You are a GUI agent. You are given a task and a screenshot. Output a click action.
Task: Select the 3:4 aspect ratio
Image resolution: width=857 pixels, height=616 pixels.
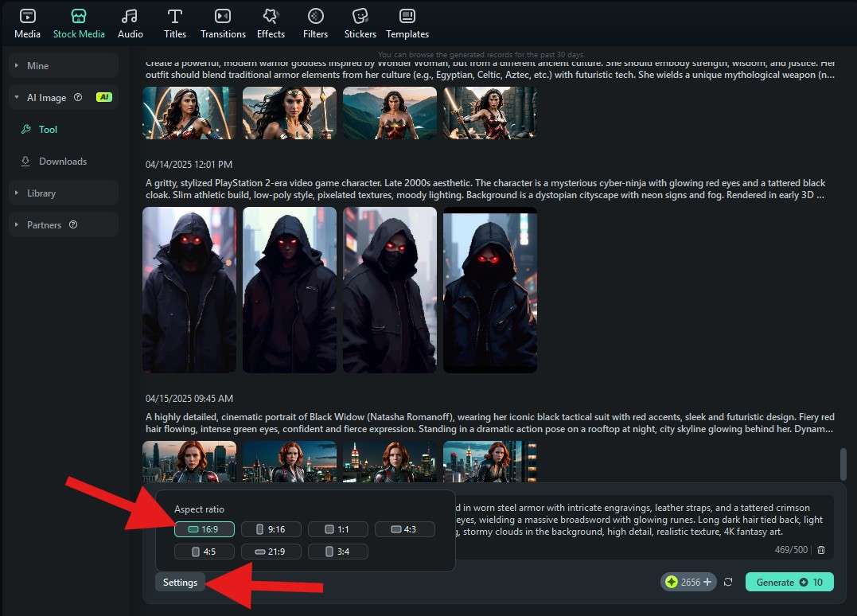[x=337, y=552]
